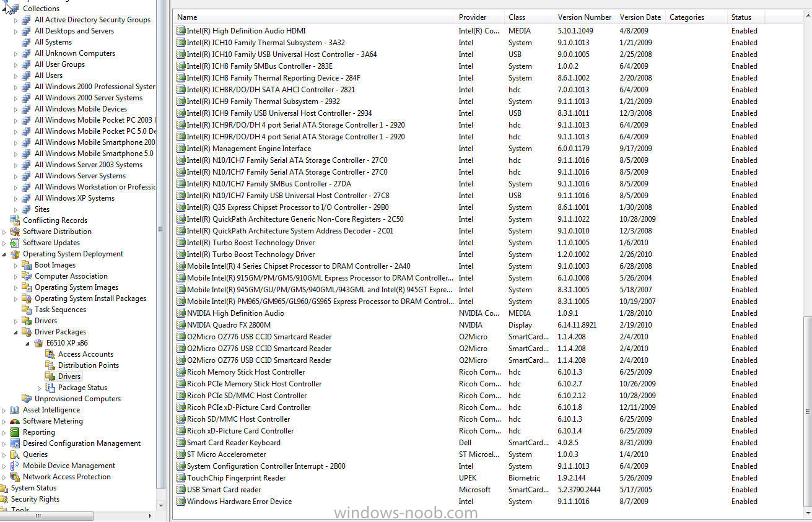Image resolution: width=812 pixels, height=522 pixels.
Task: Select Operating System Install Packages node
Action: pyautogui.click(x=90, y=298)
